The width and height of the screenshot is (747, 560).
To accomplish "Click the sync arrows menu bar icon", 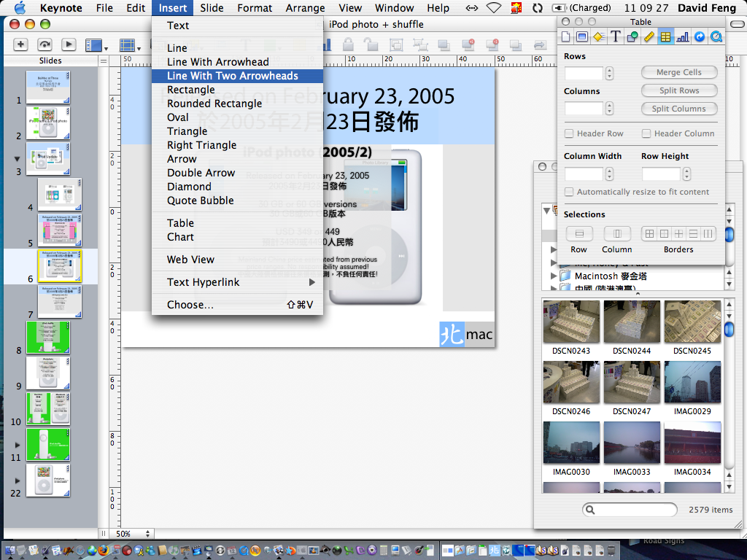I will (538, 7).
